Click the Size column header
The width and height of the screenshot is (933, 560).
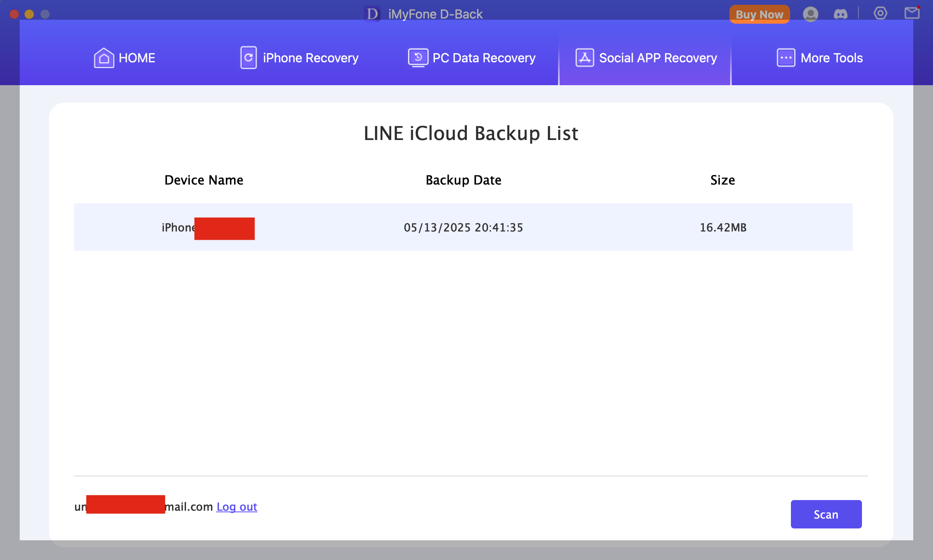point(723,180)
